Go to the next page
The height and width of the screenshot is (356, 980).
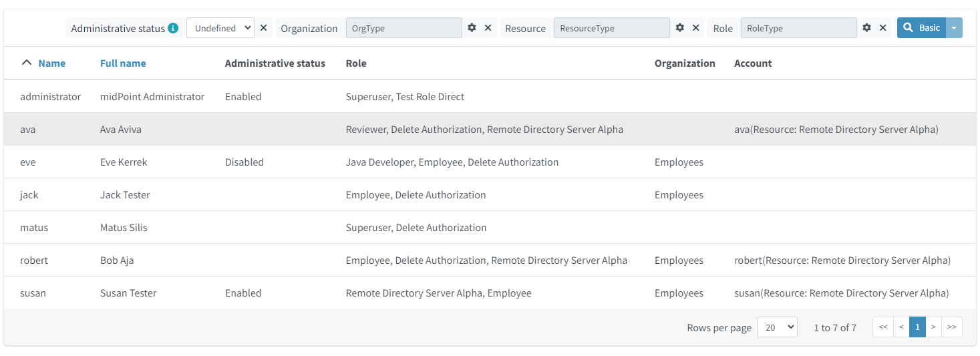pos(933,327)
